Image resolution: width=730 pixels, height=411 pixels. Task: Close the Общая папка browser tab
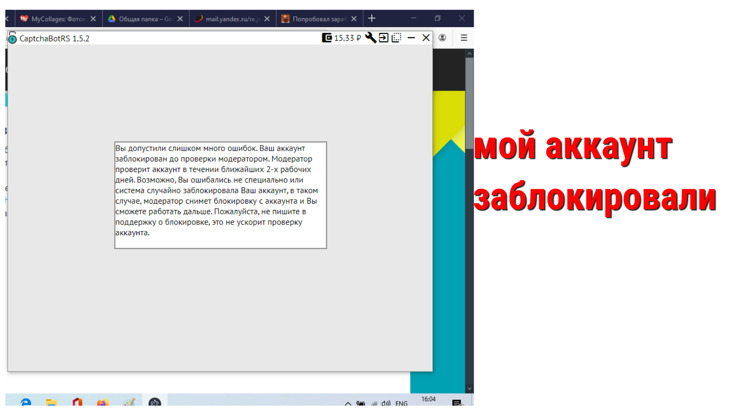pyautogui.click(x=180, y=19)
